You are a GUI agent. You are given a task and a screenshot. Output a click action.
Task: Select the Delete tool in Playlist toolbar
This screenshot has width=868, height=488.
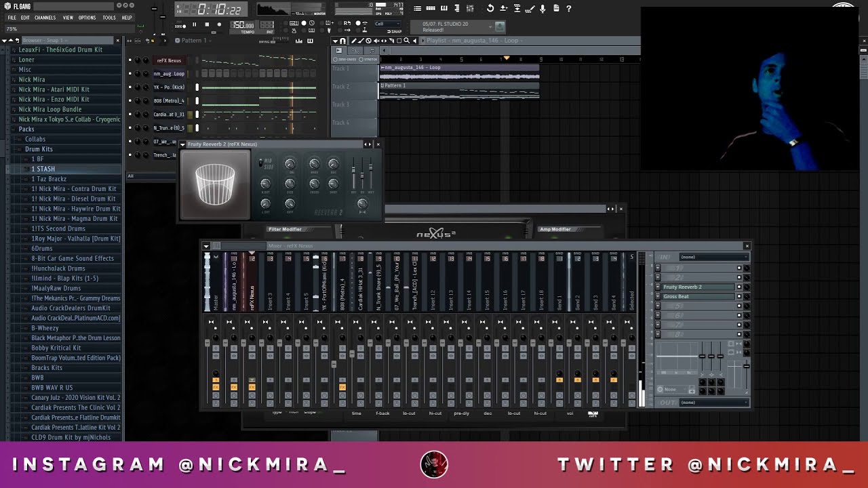[x=369, y=41]
